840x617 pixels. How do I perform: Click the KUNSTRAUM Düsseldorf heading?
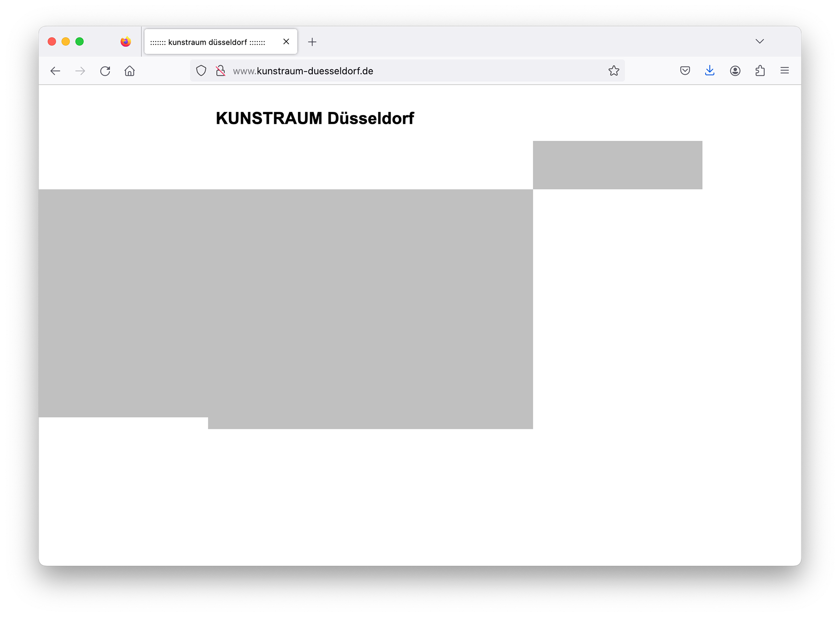(x=315, y=118)
